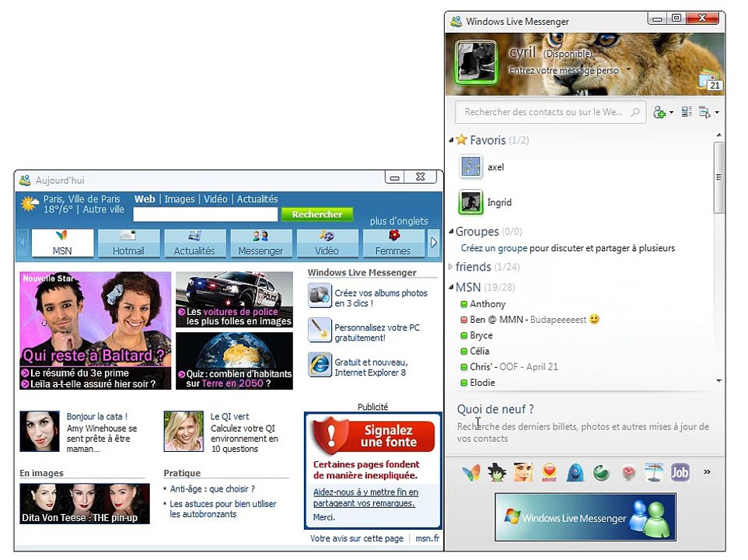Click the contact list scrollbar thumb
748x560 pixels.
point(718,177)
